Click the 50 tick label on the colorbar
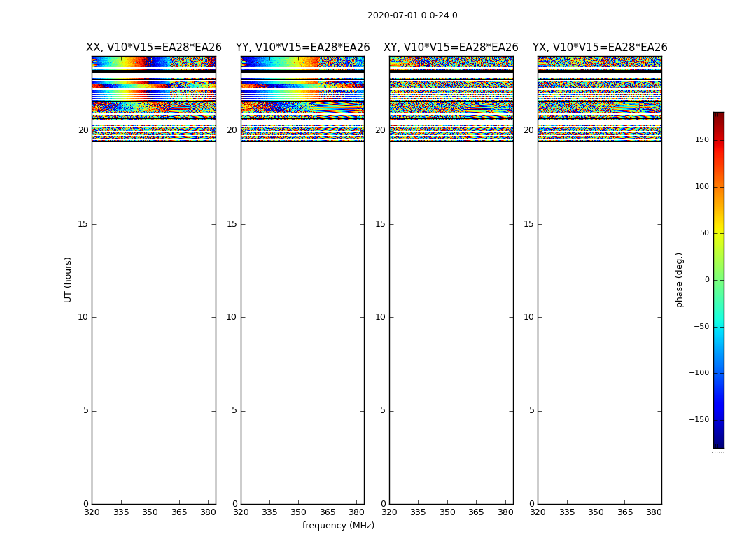 (x=704, y=233)
